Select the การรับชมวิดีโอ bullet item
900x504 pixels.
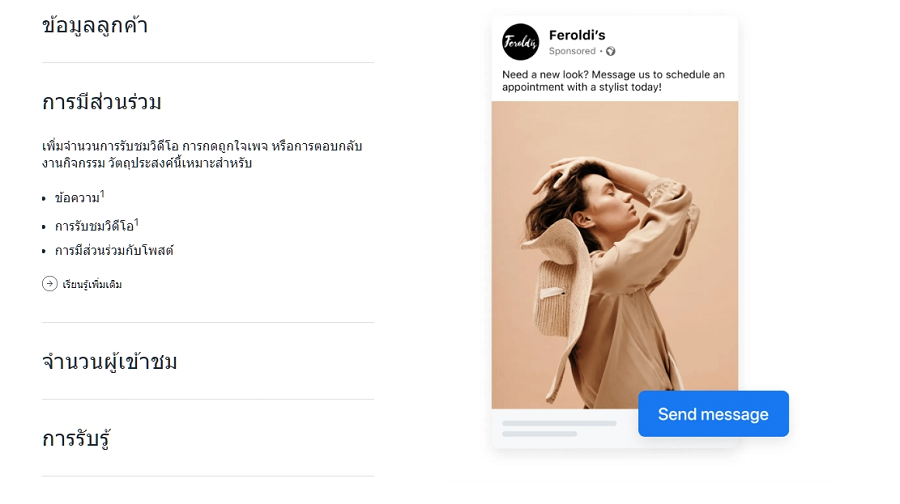click(x=94, y=226)
